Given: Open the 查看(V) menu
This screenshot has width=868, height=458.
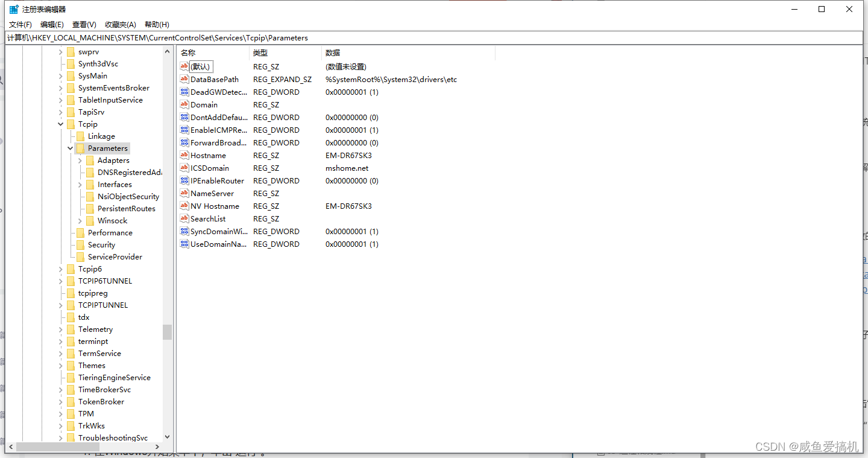Looking at the screenshot, I should (84, 25).
